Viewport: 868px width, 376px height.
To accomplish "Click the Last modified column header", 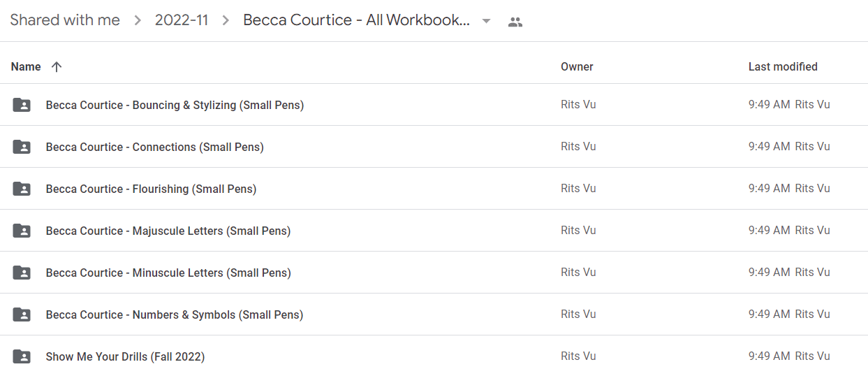I will [783, 66].
